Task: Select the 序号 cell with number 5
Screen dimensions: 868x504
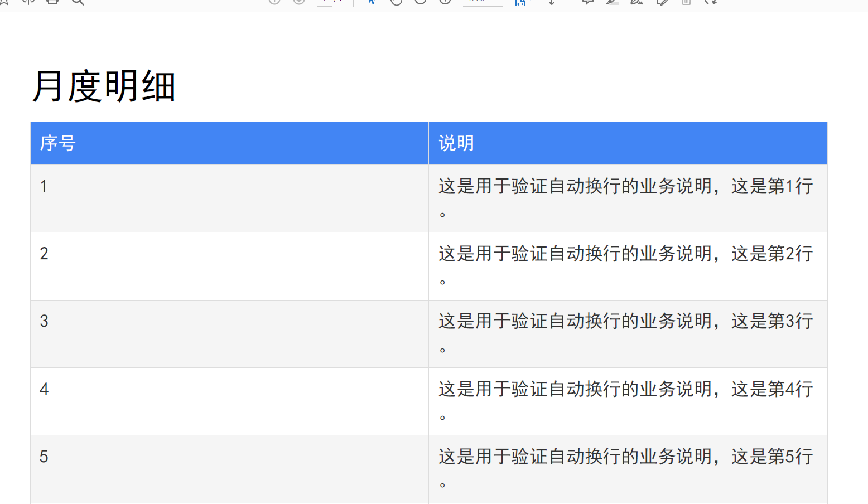Action: 229,469
